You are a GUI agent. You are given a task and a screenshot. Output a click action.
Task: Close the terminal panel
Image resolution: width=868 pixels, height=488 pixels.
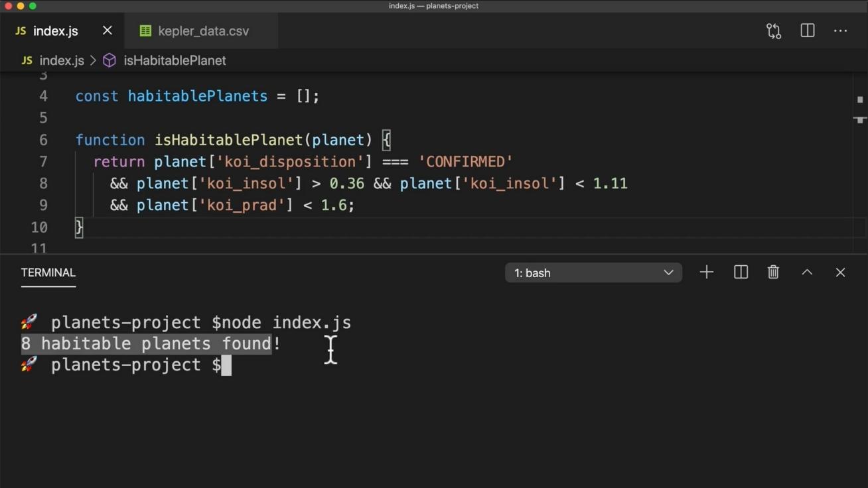(x=840, y=272)
